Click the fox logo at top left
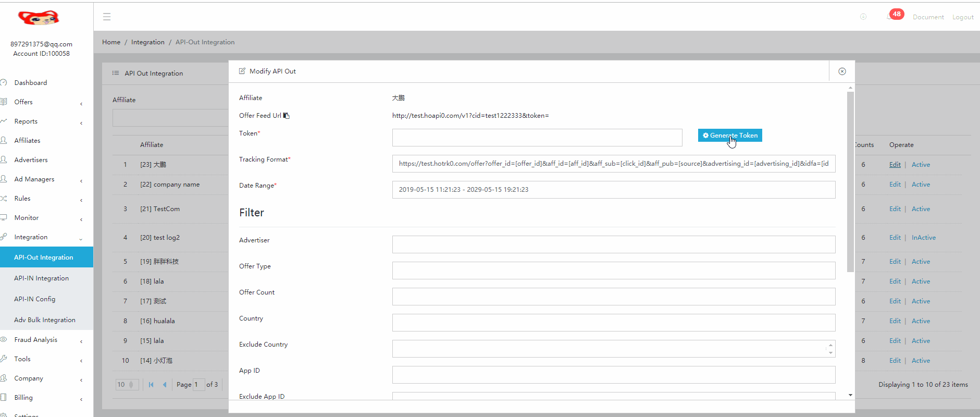980x417 pixels. click(x=39, y=18)
